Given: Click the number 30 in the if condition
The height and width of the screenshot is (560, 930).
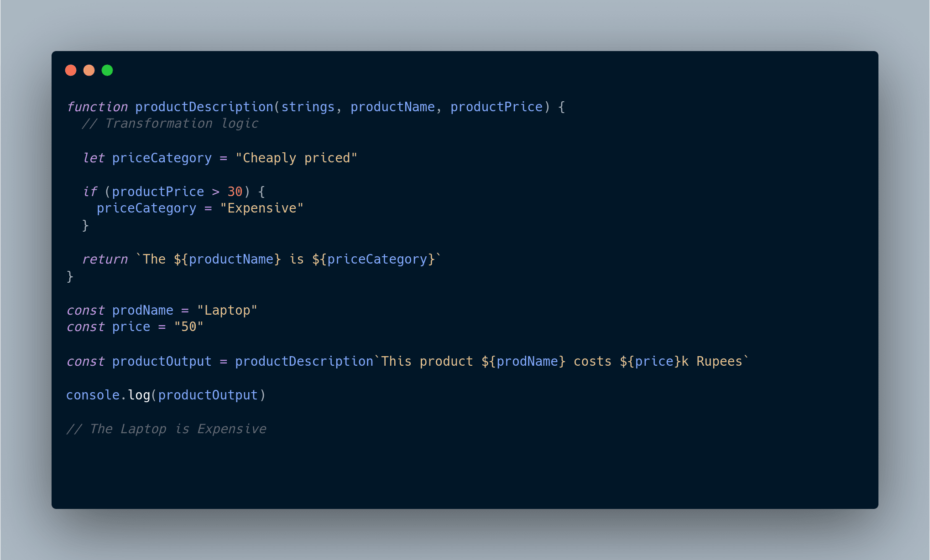Looking at the screenshot, I should 235,192.
